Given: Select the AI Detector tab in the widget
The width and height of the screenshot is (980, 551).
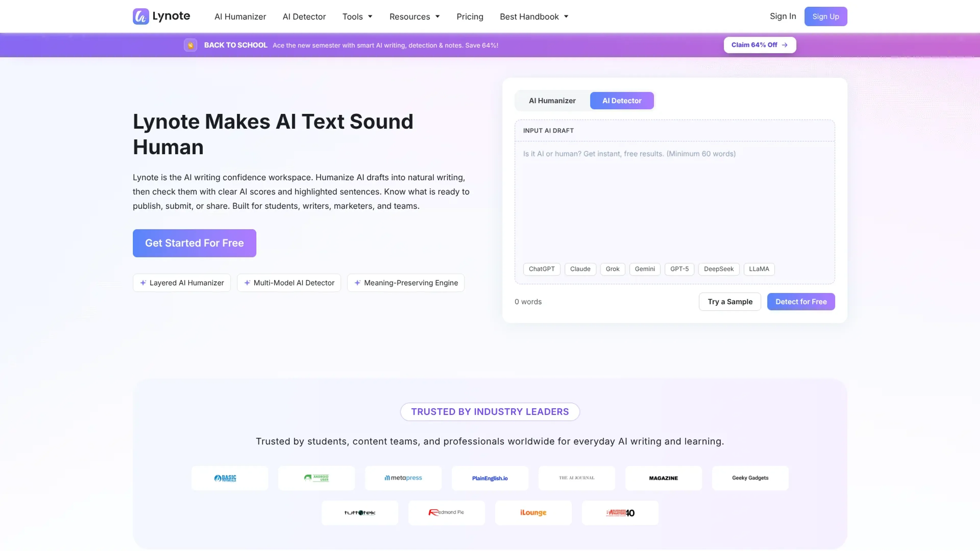Looking at the screenshot, I should point(622,101).
